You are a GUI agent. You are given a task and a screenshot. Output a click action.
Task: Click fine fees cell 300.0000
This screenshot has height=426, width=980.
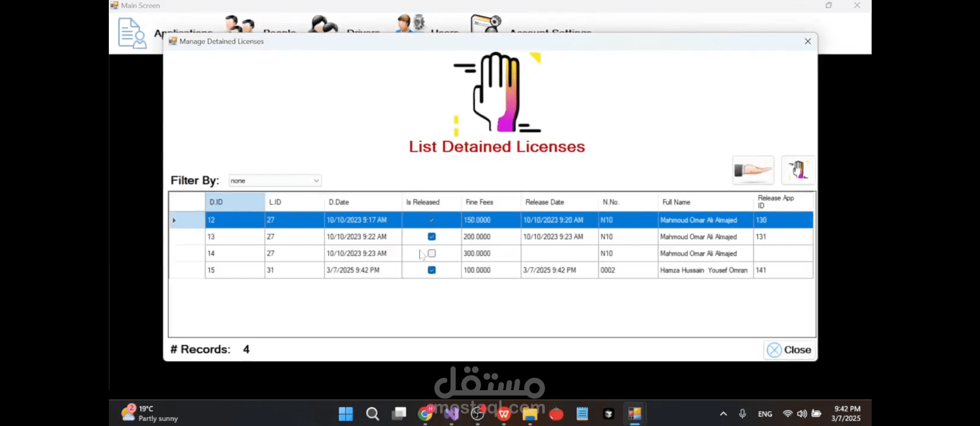[491, 253]
